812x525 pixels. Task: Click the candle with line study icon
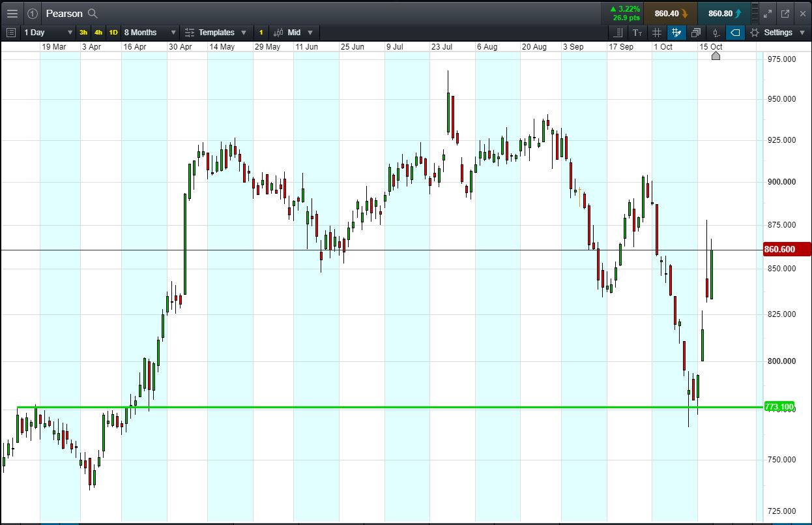(x=716, y=32)
